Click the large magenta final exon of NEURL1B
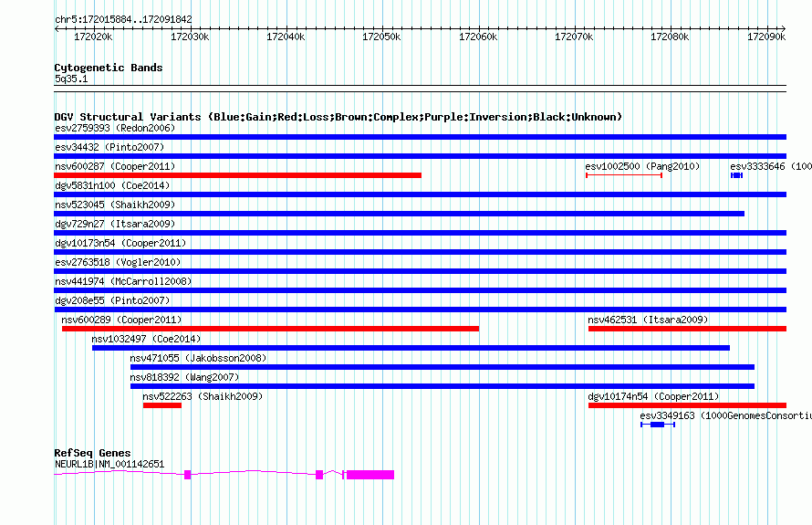Screen dimensions: 812x525 [370, 475]
